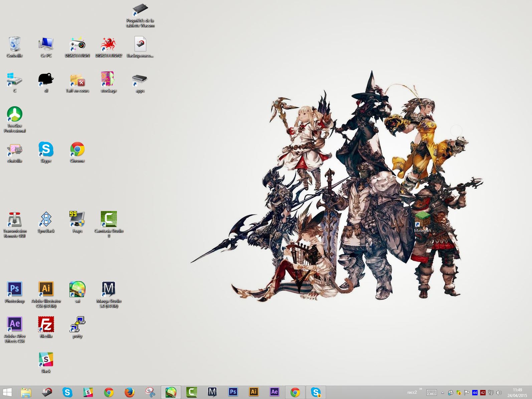Click the Wacom tablet taskbar icon
The height and width of the screenshot is (399, 532).
point(47,392)
